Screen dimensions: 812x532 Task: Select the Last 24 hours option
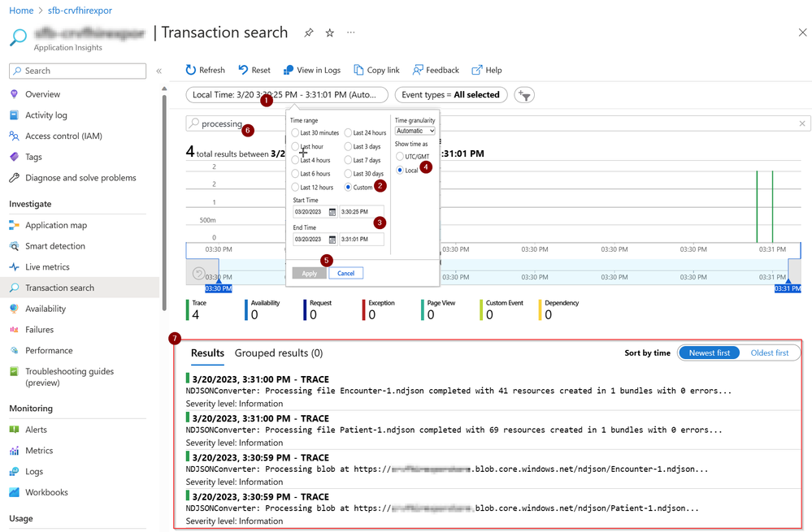(348, 133)
